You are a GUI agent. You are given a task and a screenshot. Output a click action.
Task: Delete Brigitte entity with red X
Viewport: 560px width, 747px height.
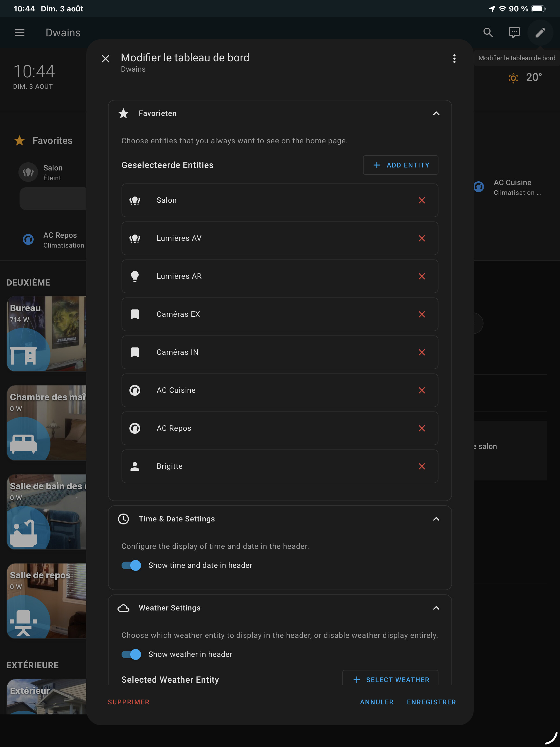click(422, 466)
